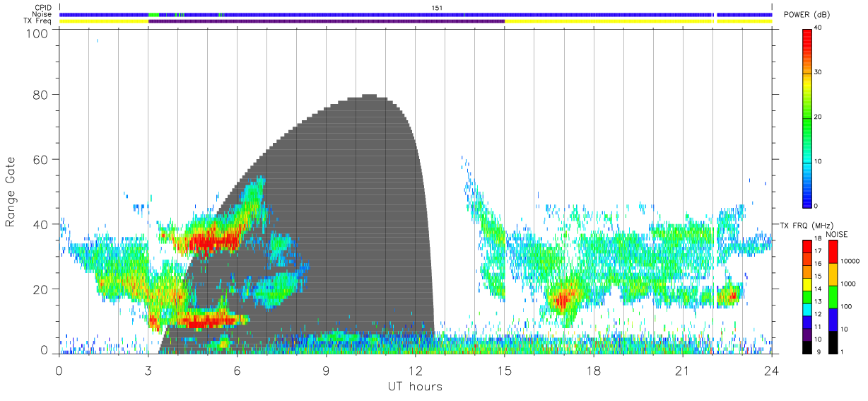Click the purple segment of TX Freq strip

click(x=327, y=21)
